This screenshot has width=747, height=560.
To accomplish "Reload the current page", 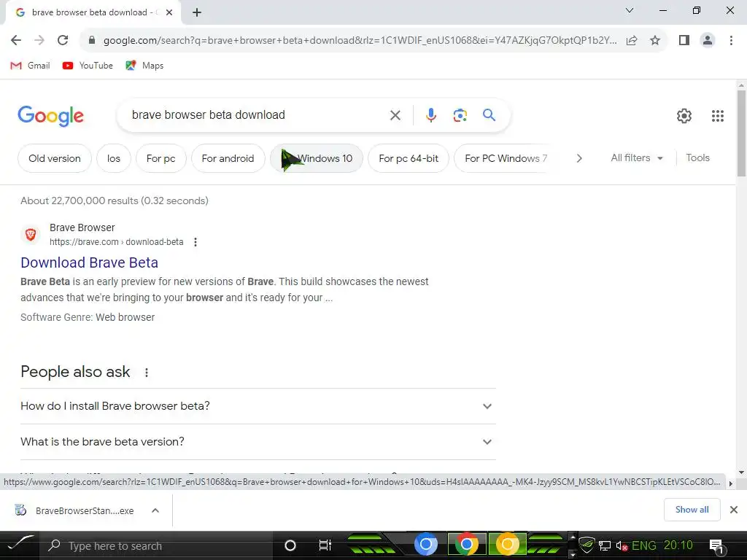I will coord(63,41).
